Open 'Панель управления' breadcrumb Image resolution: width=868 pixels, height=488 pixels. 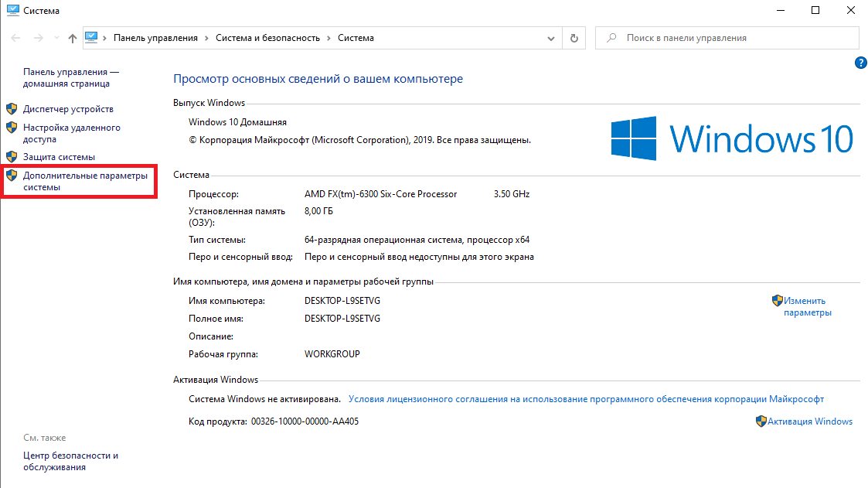[155, 38]
